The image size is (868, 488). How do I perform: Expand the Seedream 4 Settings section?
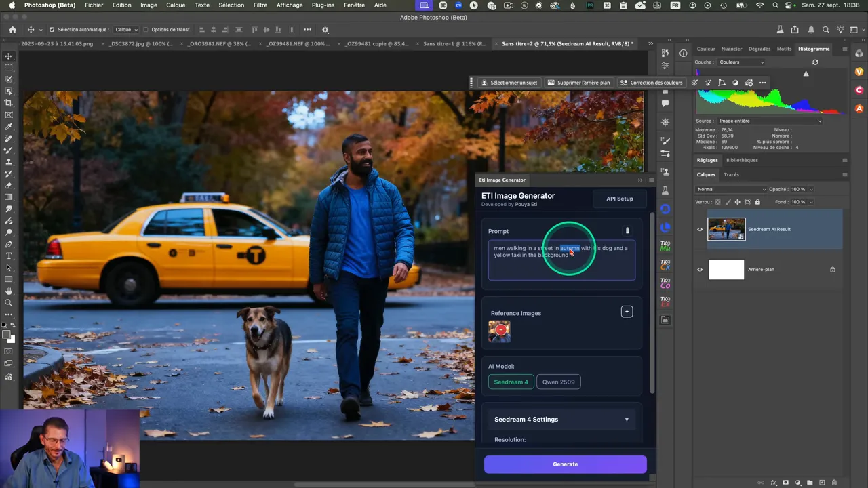coord(626,420)
